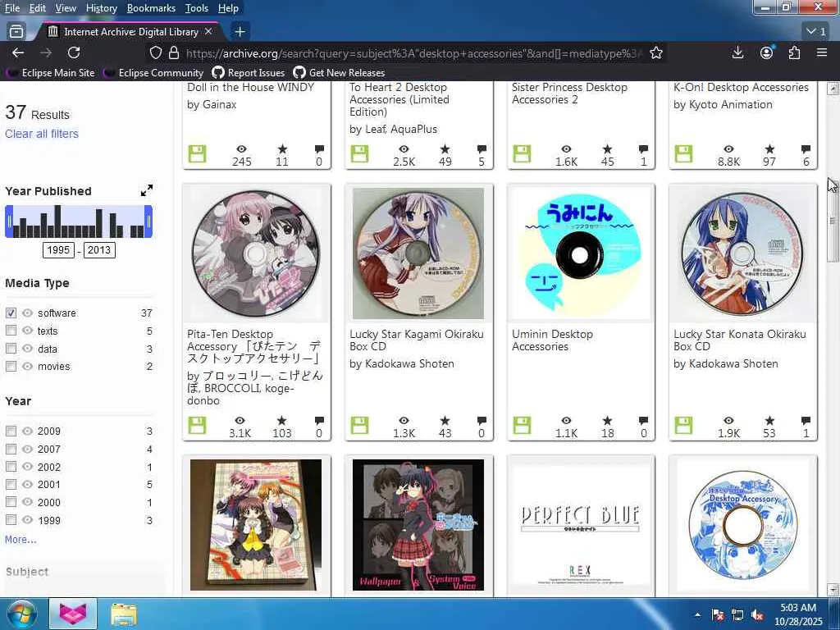
Task: Open the Bookmarks menu
Action: click(151, 8)
